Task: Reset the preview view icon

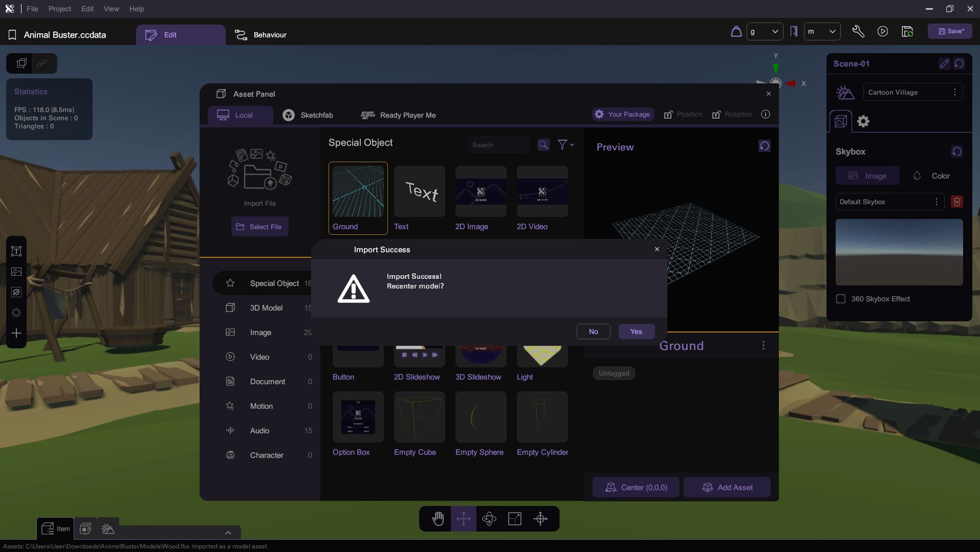Action: pos(764,146)
